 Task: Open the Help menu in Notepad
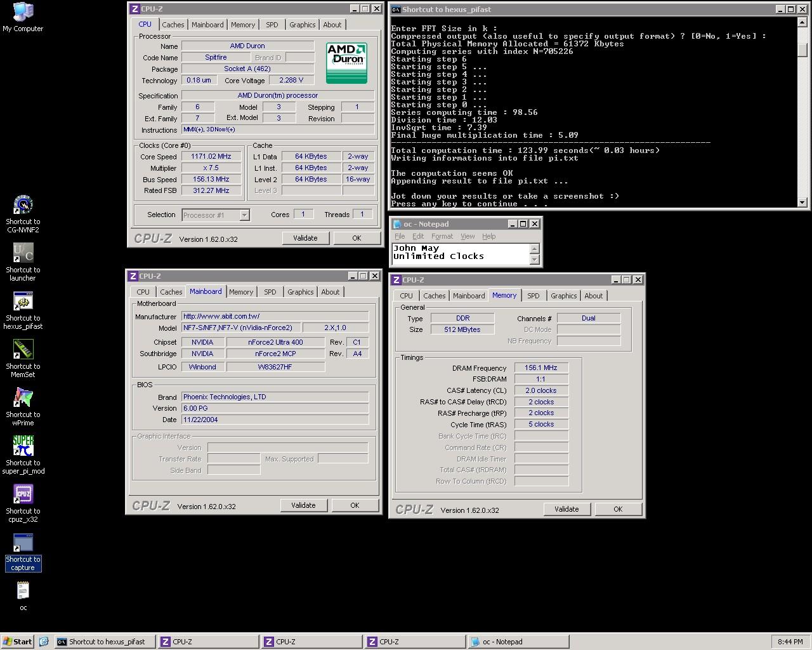[x=488, y=236]
